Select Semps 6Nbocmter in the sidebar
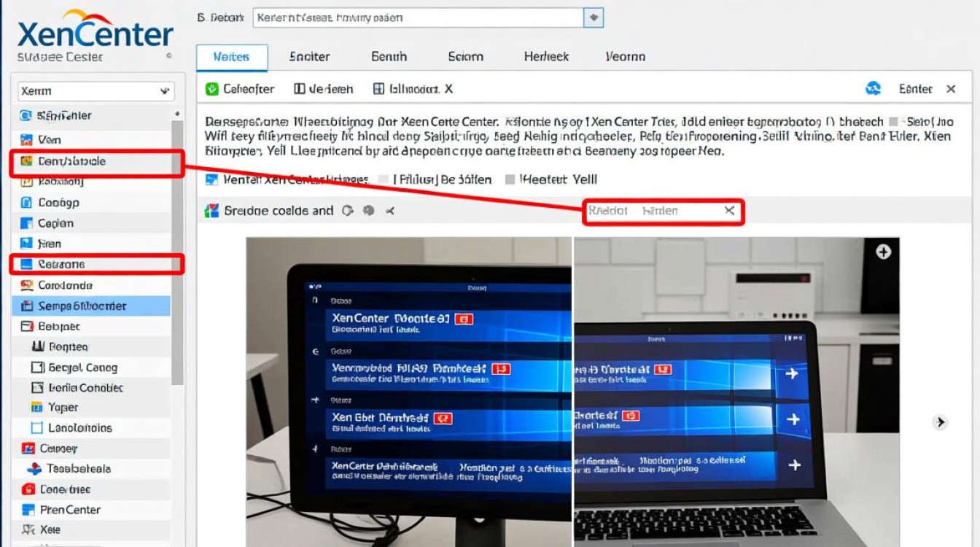 pyautogui.click(x=82, y=306)
